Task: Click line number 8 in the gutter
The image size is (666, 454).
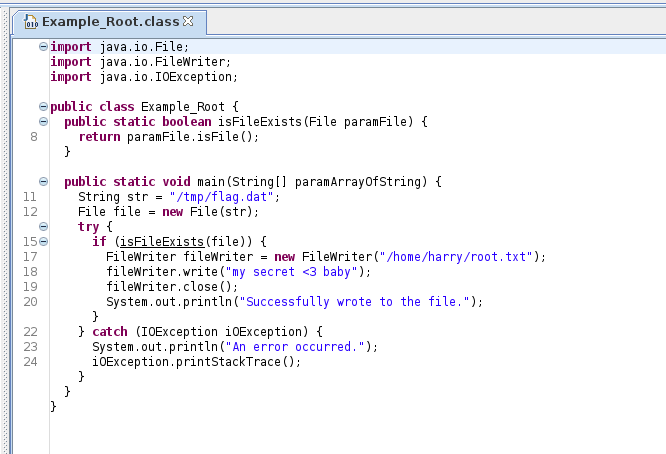Action: (34, 137)
